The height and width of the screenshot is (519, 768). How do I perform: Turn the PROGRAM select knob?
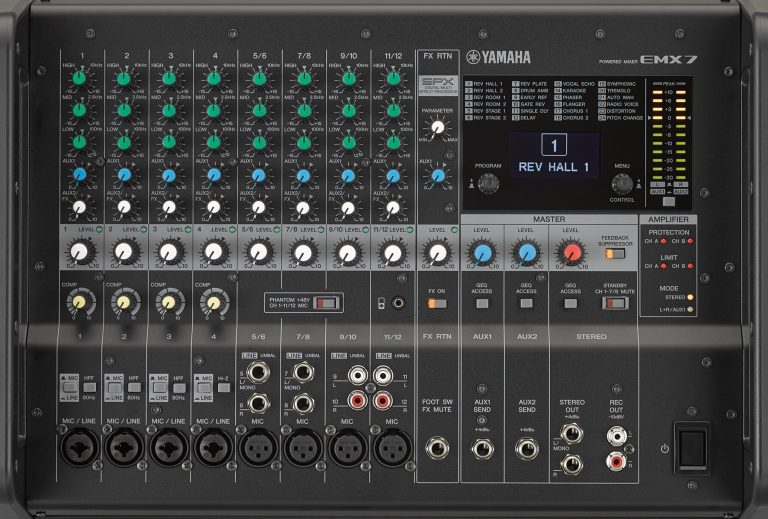click(x=488, y=184)
